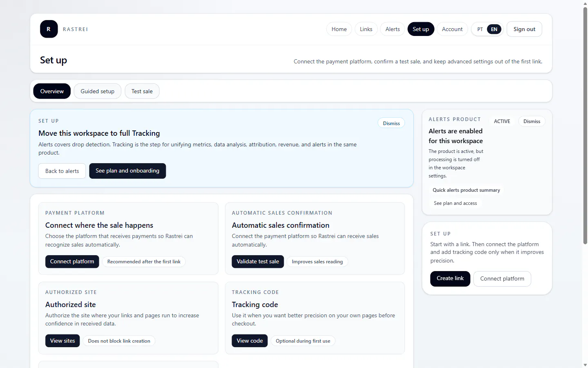Click Validate test sale

tap(258, 261)
